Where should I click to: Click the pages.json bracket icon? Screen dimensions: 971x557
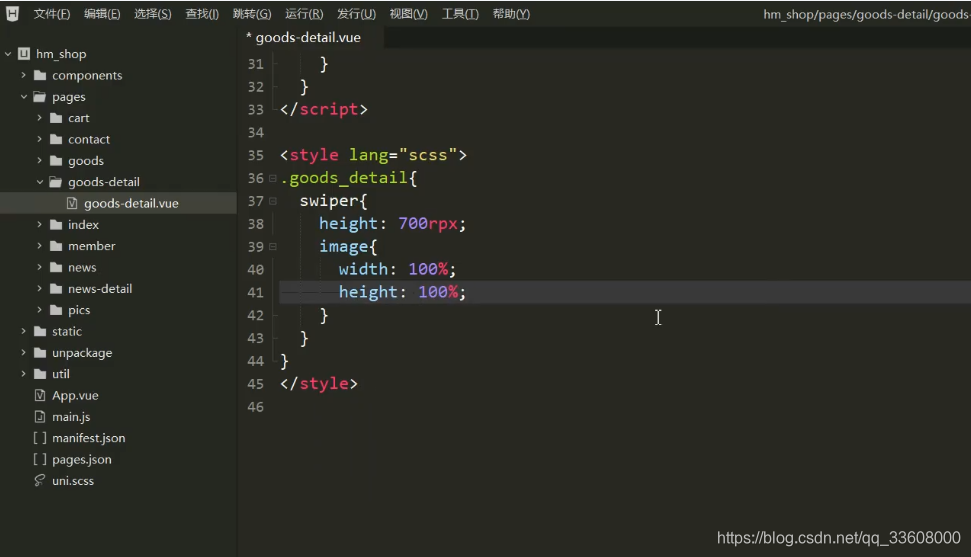[40, 459]
